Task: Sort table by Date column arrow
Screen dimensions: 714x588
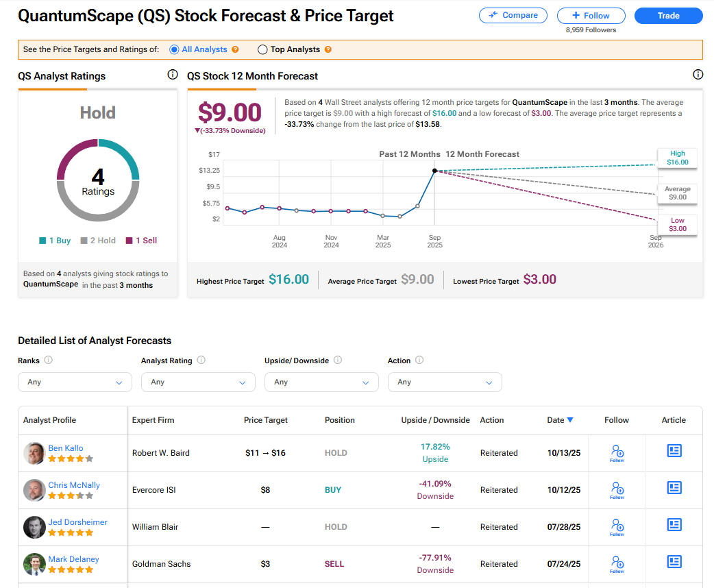Action: click(x=570, y=420)
